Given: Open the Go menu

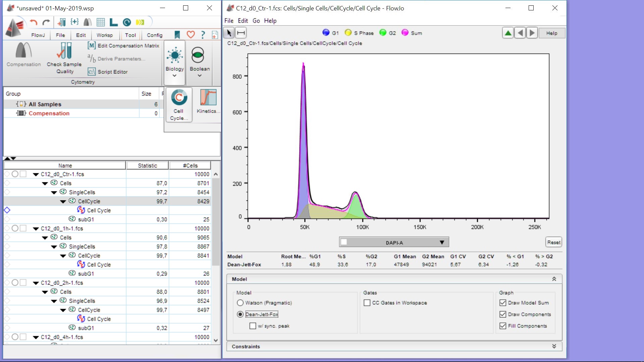Looking at the screenshot, I should pos(256,21).
